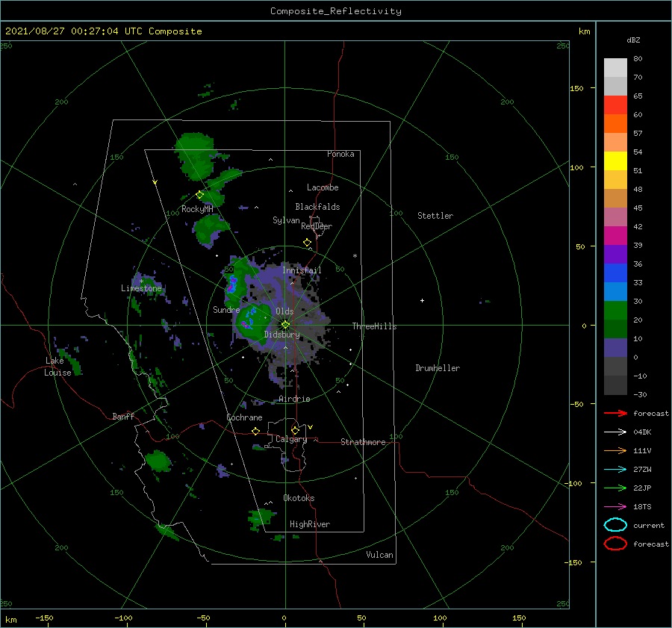Click the Drumheller label

click(438, 368)
